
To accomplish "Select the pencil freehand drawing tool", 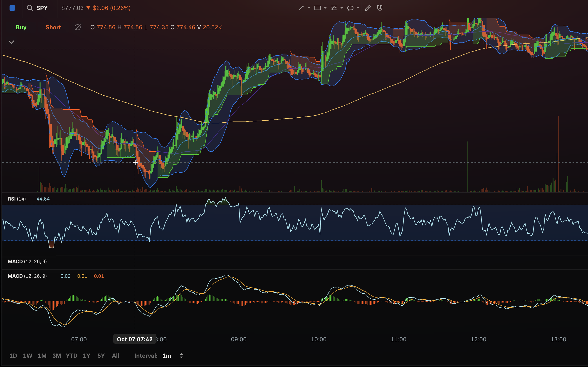I will pos(368,8).
